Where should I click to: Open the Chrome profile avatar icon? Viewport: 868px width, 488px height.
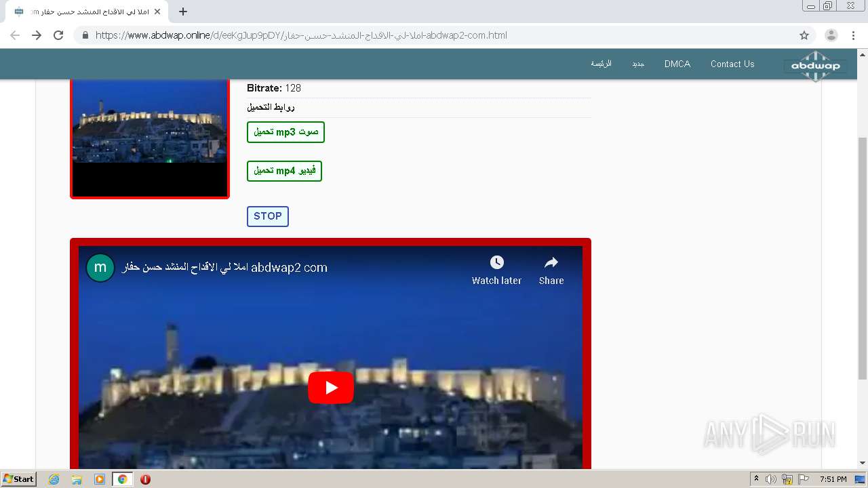[x=831, y=35]
